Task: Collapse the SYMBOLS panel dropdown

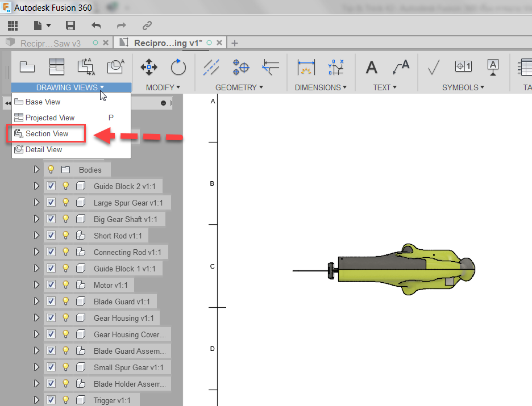Action: click(x=463, y=87)
